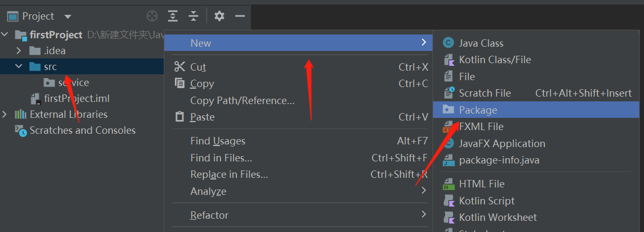Expand the External Libraries node

(5, 115)
